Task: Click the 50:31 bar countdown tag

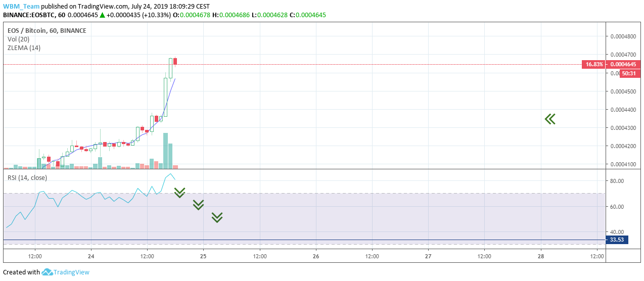Action: pos(629,73)
